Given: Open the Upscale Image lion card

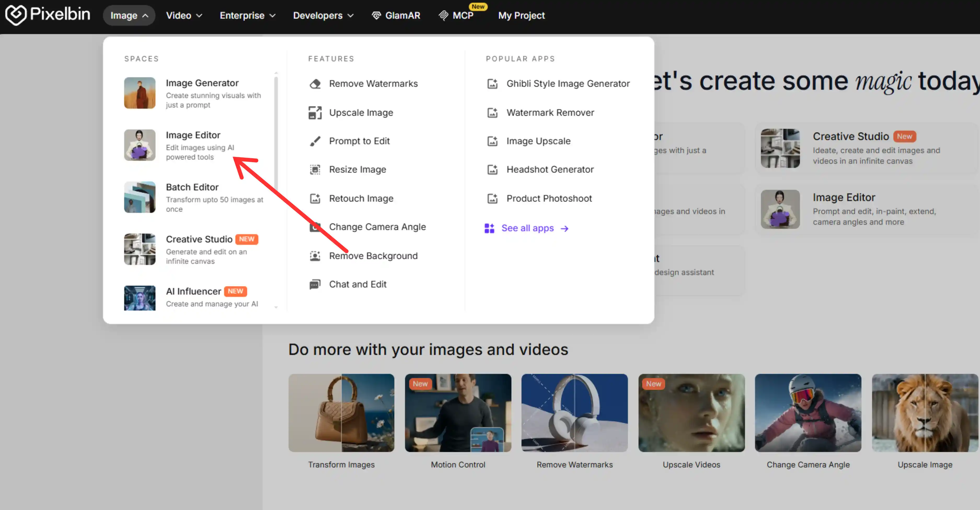Looking at the screenshot, I should pyautogui.click(x=925, y=422).
